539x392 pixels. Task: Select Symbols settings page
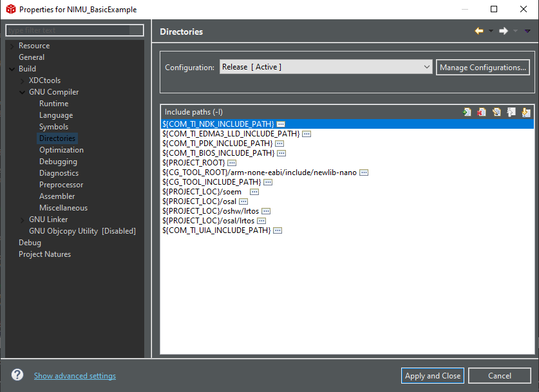(x=53, y=127)
